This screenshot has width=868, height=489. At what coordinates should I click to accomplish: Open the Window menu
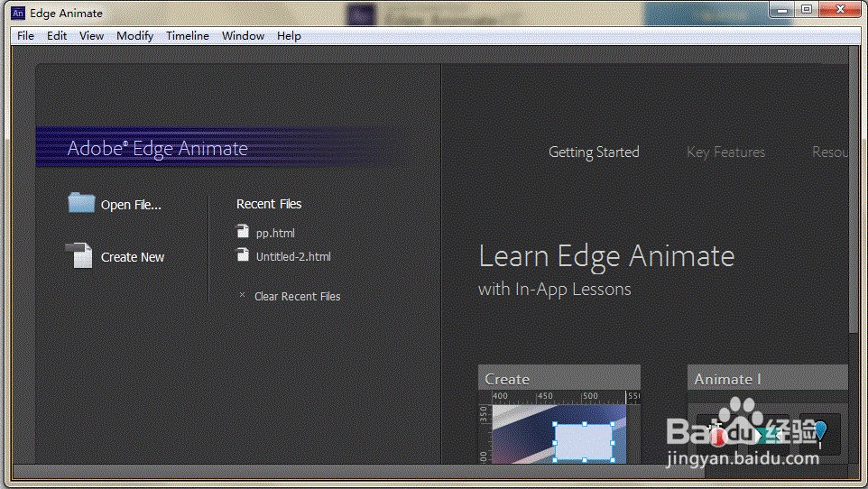coord(243,36)
